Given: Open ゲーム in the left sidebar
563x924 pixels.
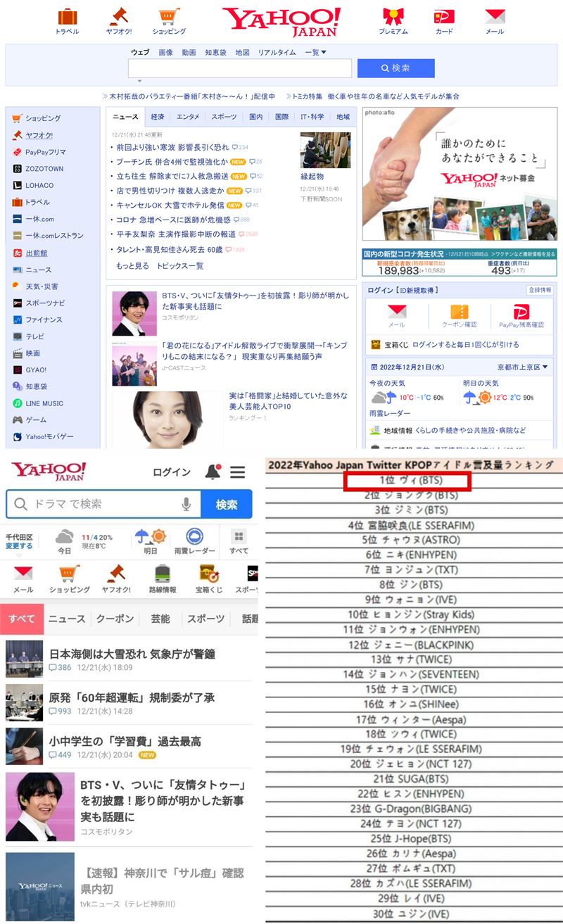Looking at the screenshot, I should tap(36, 420).
